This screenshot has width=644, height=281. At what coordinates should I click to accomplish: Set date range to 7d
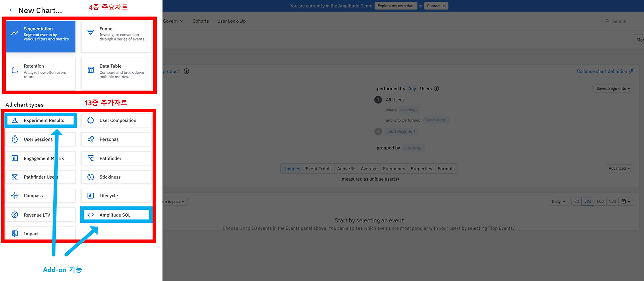coord(577,201)
